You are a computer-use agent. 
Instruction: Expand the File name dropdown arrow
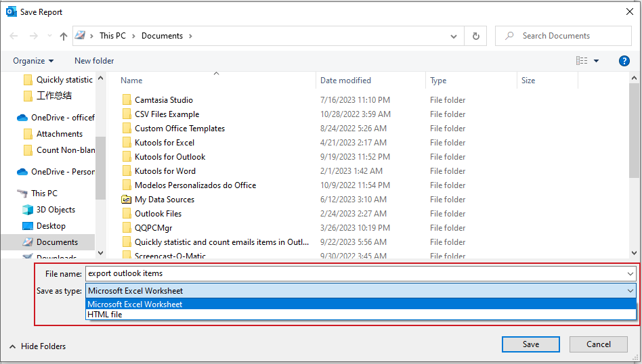coord(630,273)
